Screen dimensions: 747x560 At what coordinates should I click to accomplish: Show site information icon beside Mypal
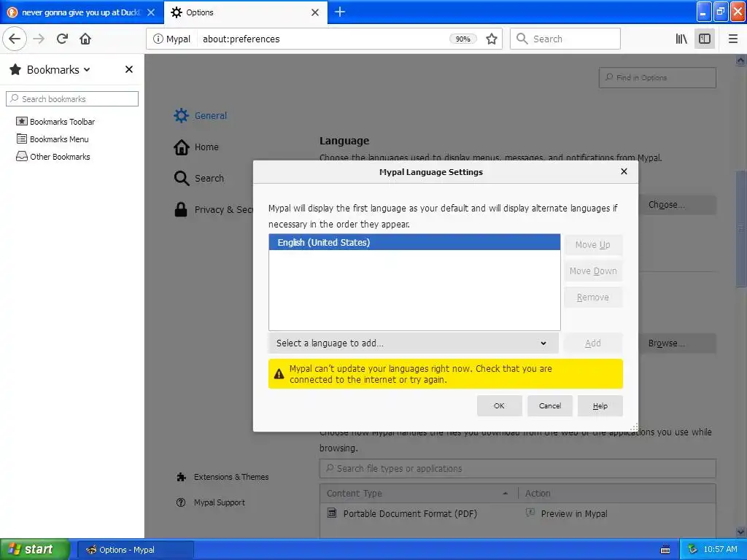(x=158, y=39)
